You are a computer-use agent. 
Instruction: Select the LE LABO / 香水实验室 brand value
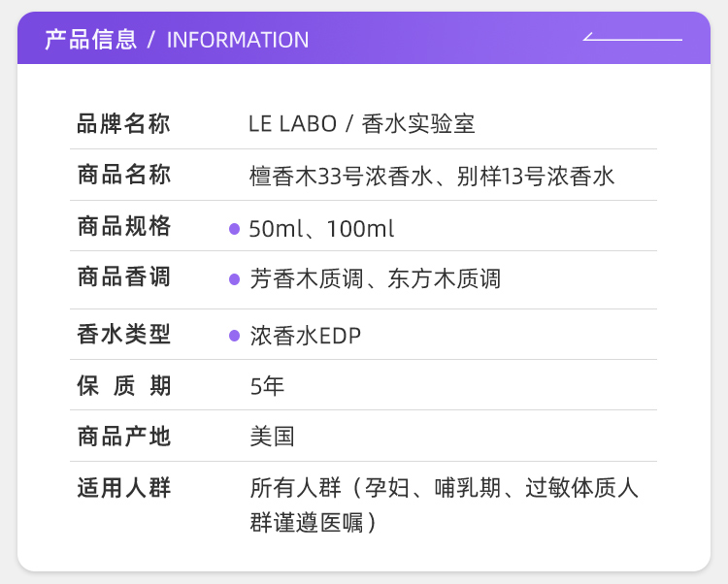click(361, 124)
